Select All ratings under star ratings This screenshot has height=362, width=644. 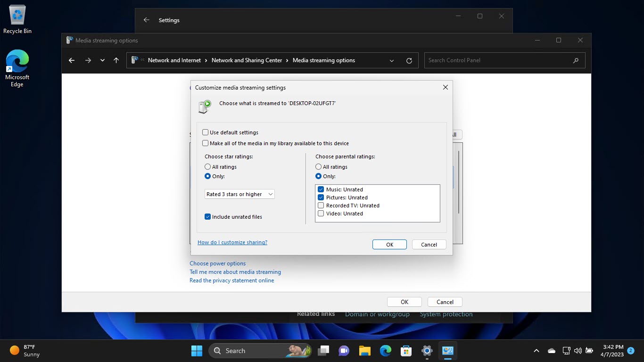tap(207, 166)
